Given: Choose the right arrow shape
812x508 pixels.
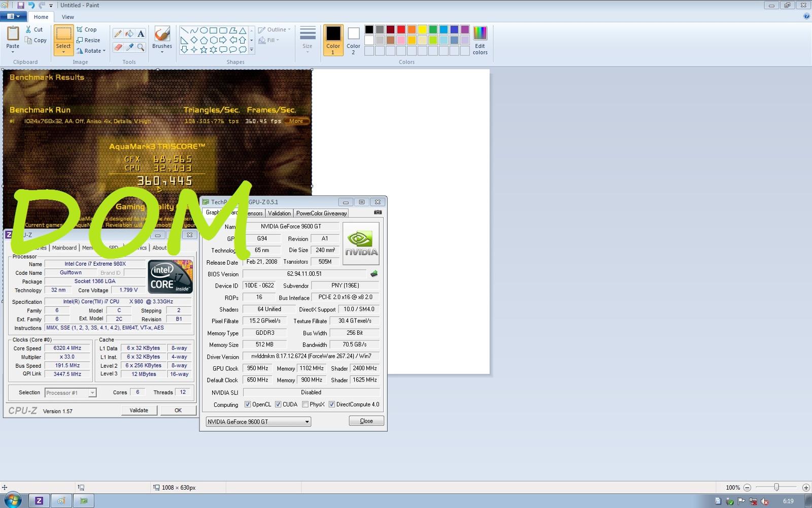Looking at the screenshot, I should pos(223,40).
